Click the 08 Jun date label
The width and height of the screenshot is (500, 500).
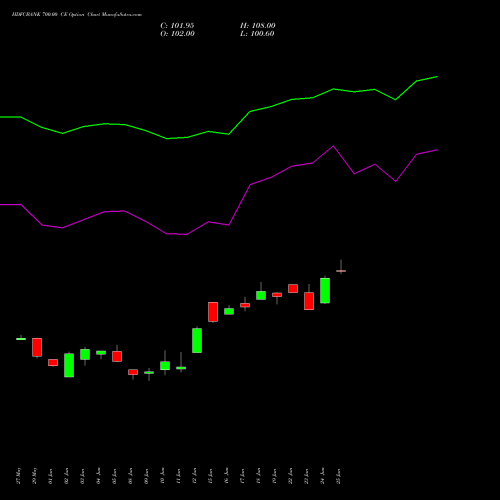[x=131, y=476]
